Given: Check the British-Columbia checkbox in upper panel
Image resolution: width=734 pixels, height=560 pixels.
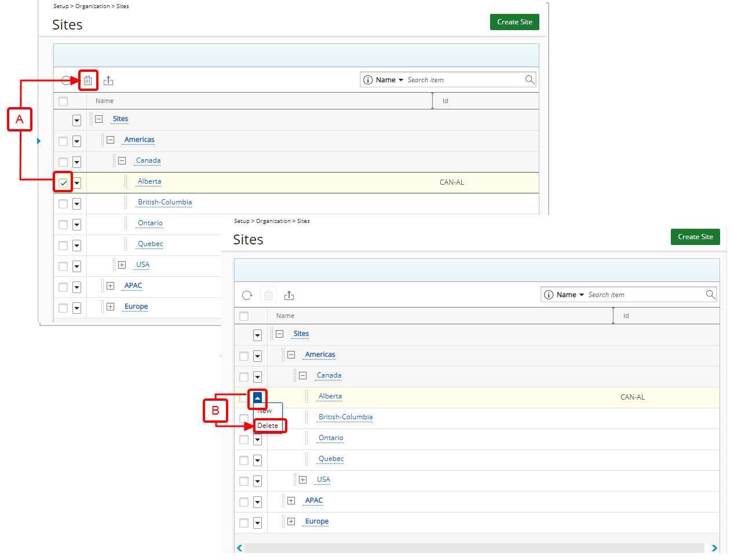Looking at the screenshot, I should click(x=63, y=204).
